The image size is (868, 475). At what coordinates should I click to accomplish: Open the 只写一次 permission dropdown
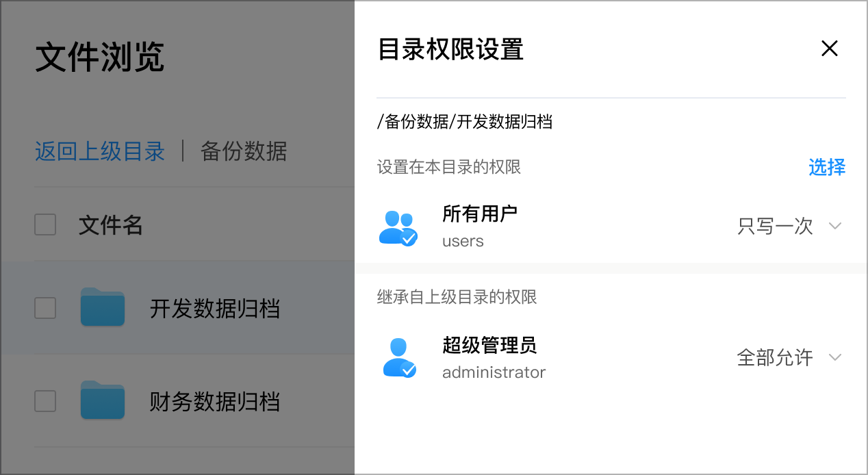coord(789,227)
